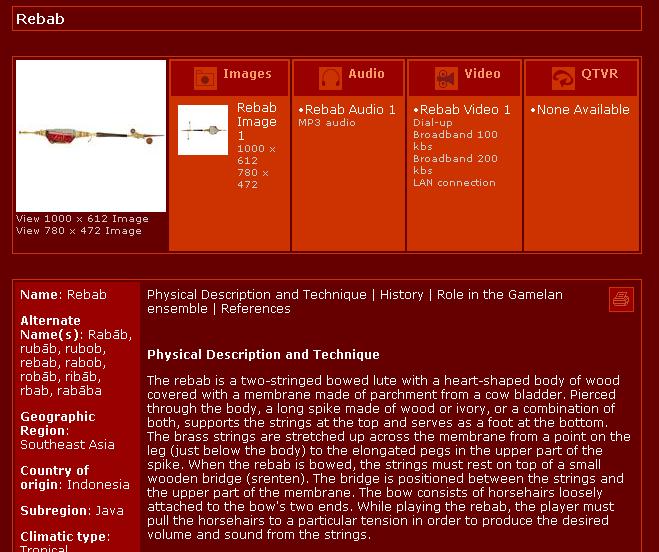Jump to References section
Screen dimensions: 659x552
point(256,309)
